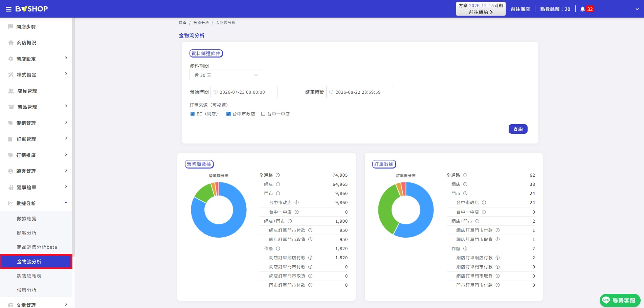Image resolution: width=644 pixels, height=308 pixels.
Task: Collapse the 數據分析 sidebar section
Action: coord(36,203)
